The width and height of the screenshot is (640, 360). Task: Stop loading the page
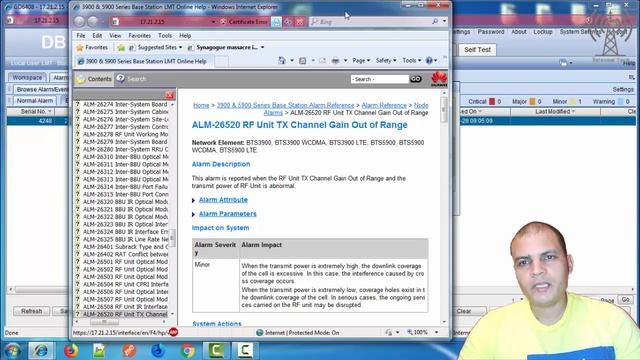[x=300, y=22]
